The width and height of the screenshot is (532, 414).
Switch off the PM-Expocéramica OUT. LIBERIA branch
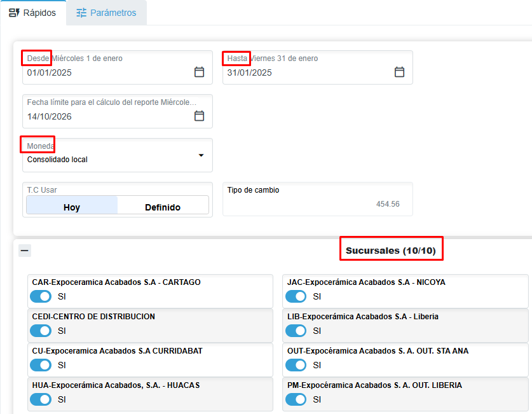coord(296,399)
